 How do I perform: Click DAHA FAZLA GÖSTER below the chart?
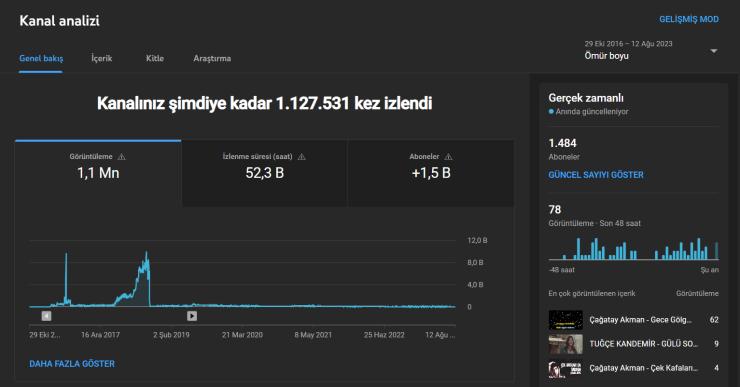click(x=72, y=364)
